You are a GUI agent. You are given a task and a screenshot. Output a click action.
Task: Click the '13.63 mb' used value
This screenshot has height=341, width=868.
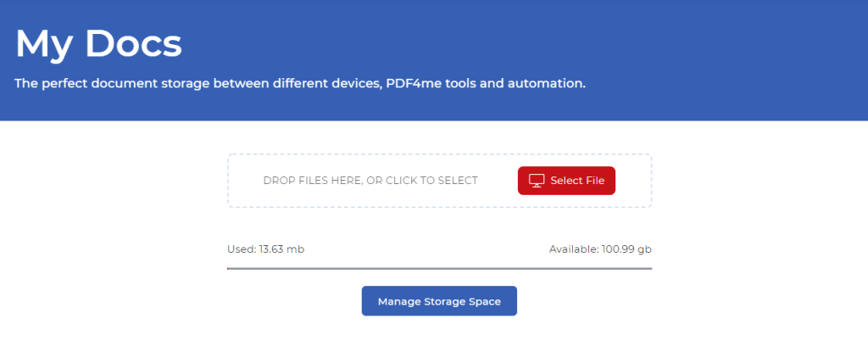click(281, 249)
